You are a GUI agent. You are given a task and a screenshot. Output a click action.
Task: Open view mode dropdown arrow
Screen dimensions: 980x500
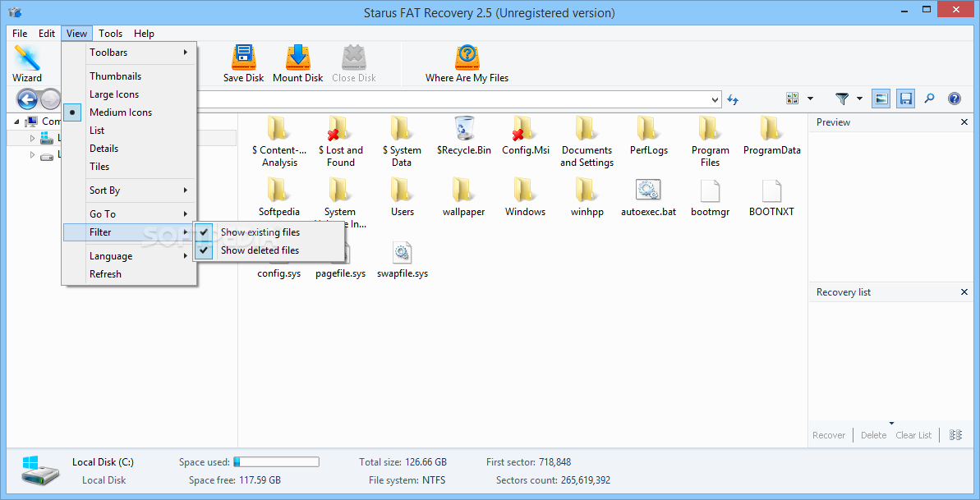[x=811, y=99]
